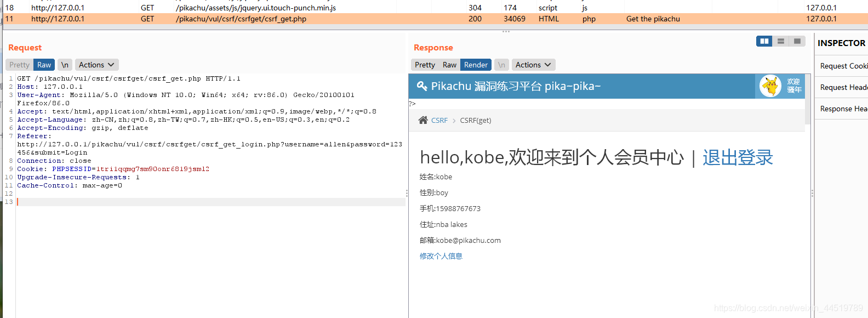This screenshot has width=868, height=318.
Task: Expand the Request Headers inspector section
Action: coord(841,87)
